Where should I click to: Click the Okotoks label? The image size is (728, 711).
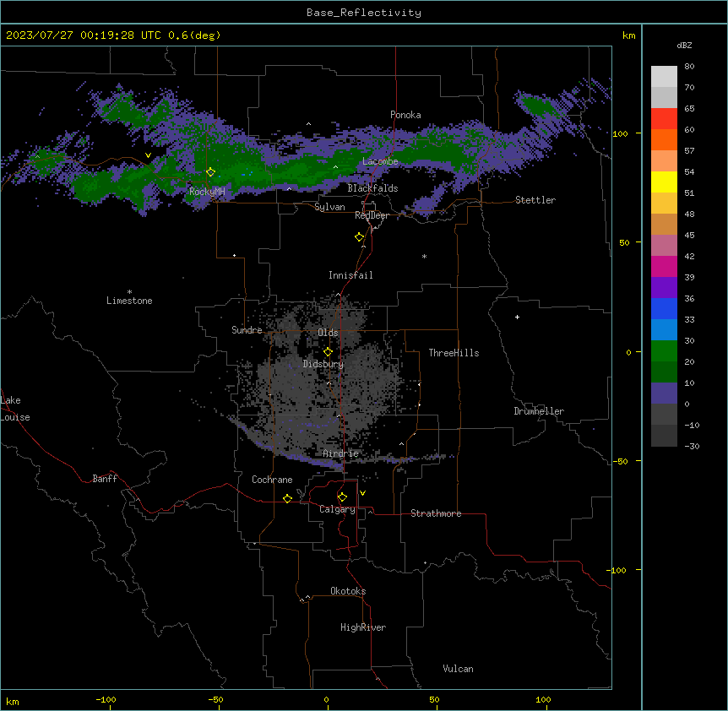point(348,591)
